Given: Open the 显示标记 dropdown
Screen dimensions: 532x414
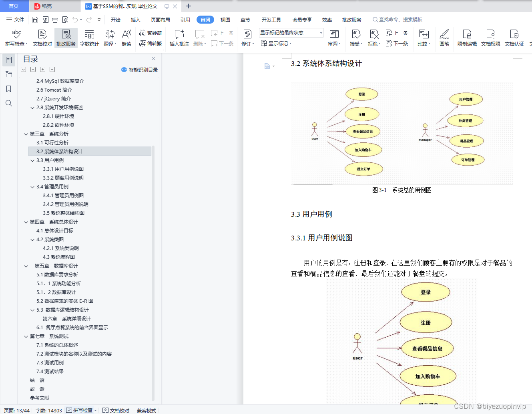Looking at the screenshot, I should click(x=276, y=43).
